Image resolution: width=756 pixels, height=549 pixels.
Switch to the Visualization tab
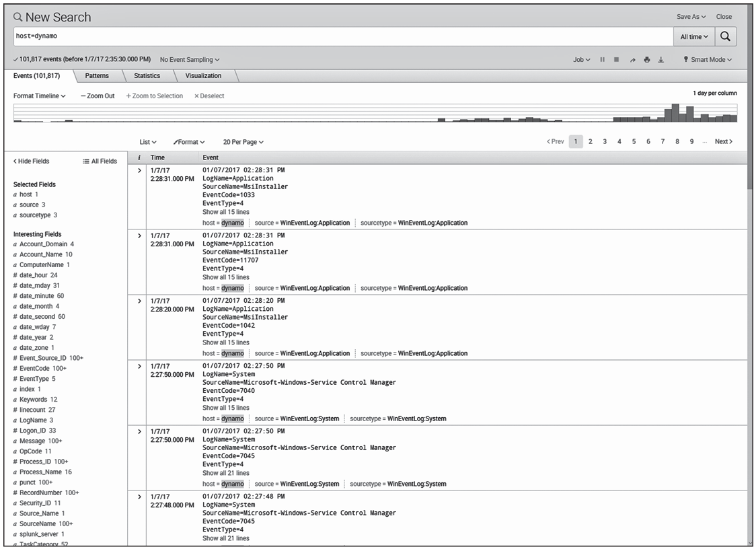tap(203, 76)
